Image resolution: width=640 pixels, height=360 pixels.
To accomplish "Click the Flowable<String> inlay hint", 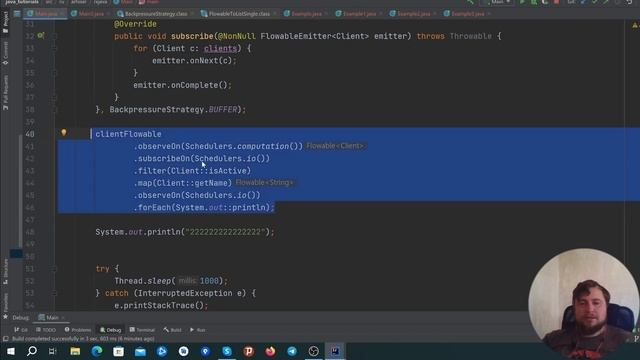I will pos(264,182).
